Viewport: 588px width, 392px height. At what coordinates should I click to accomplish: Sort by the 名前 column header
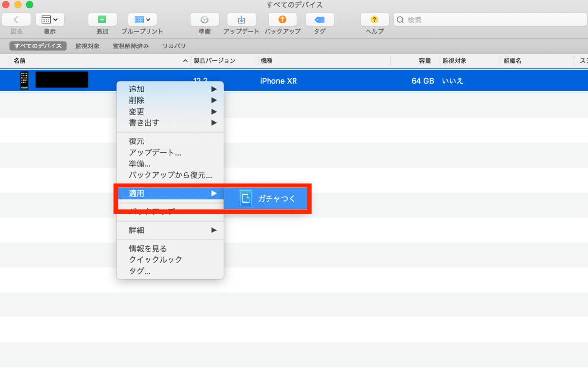coord(100,61)
